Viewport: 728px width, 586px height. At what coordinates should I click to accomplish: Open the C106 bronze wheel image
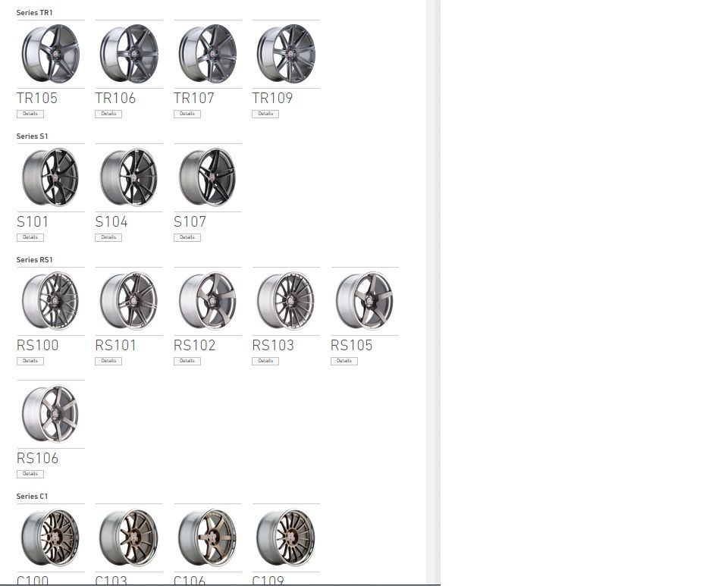point(208,537)
